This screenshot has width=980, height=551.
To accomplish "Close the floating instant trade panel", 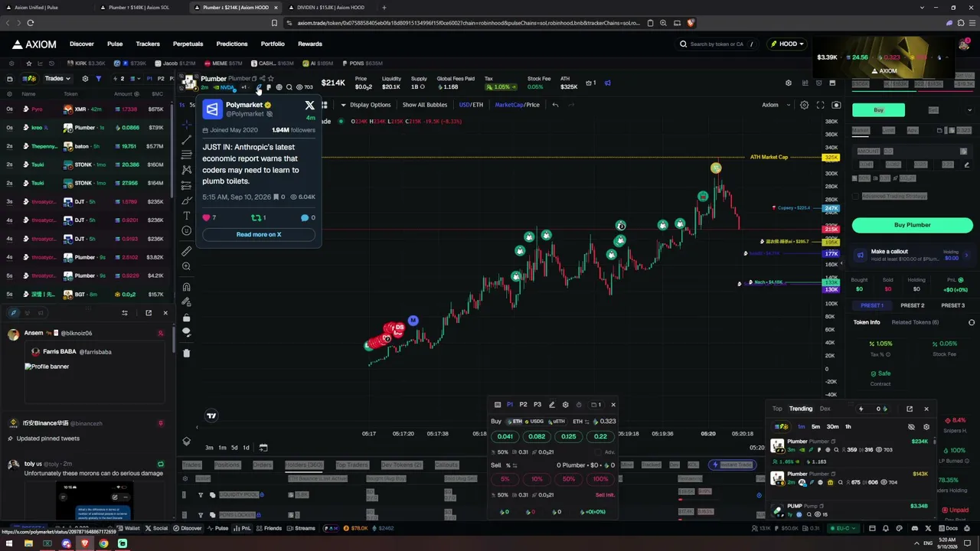I will [612, 405].
